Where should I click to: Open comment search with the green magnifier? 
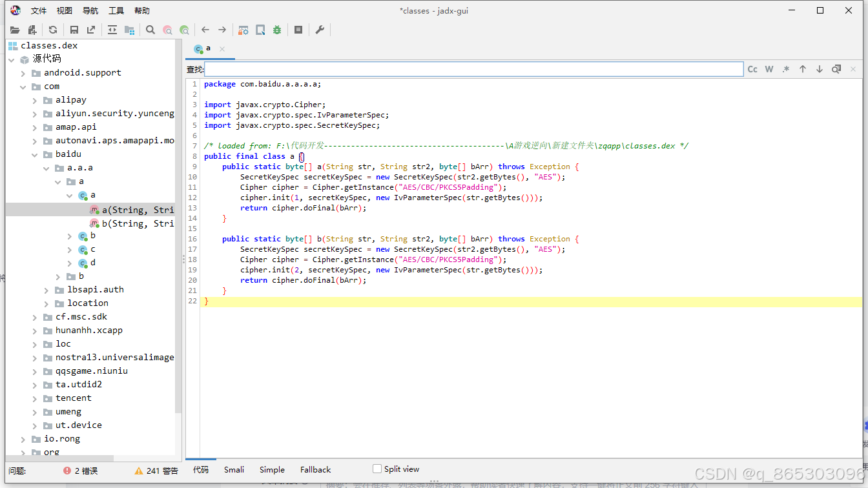[184, 30]
